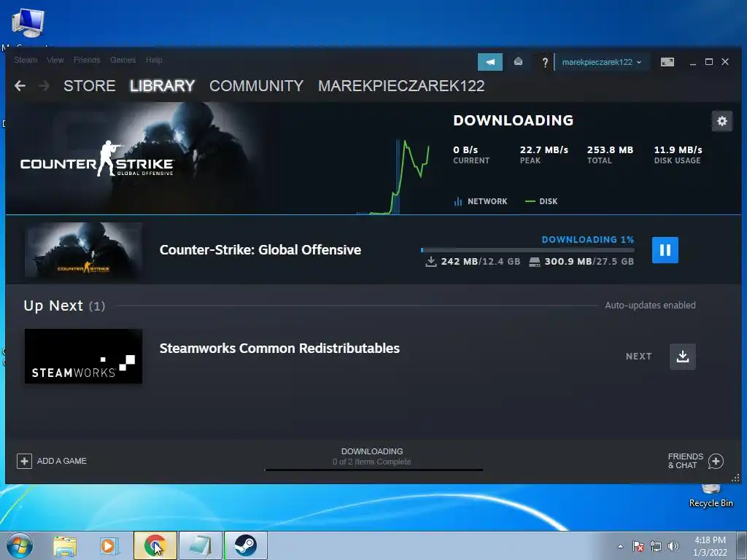Open Action Center flag tray icon
The image size is (747, 560).
[x=638, y=546]
